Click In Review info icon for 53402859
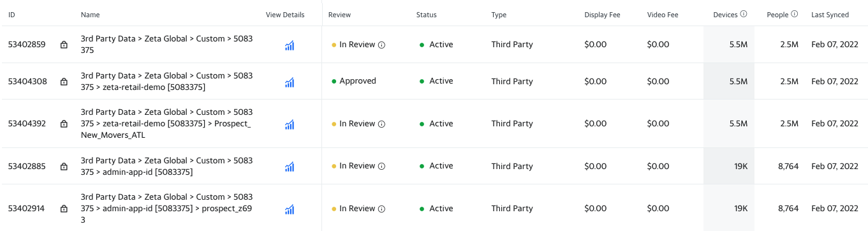 pos(382,45)
